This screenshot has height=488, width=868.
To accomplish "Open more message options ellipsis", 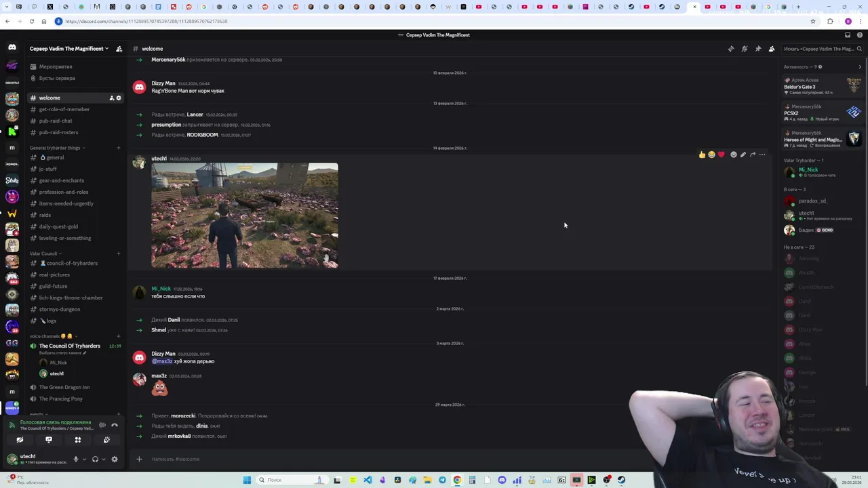I will point(762,155).
